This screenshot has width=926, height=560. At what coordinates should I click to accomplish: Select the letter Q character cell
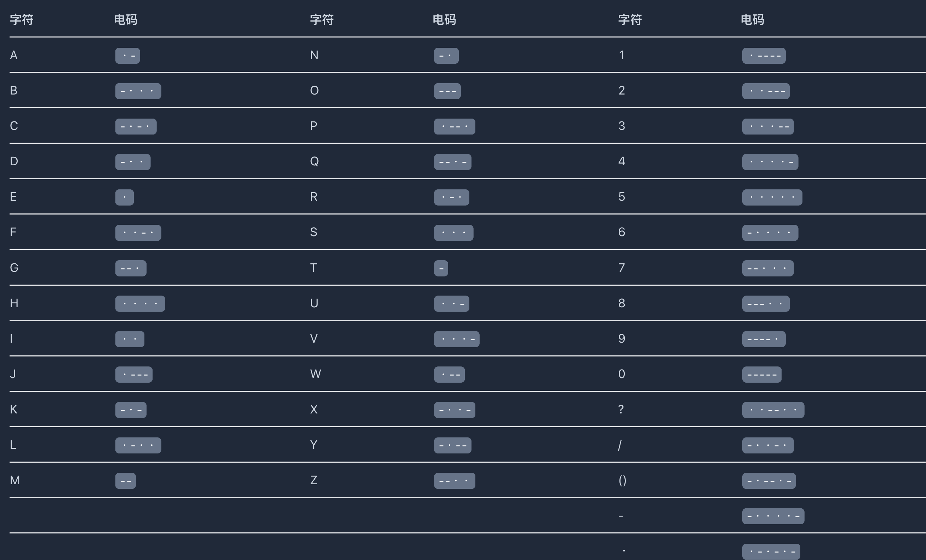click(x=314, y=162)
